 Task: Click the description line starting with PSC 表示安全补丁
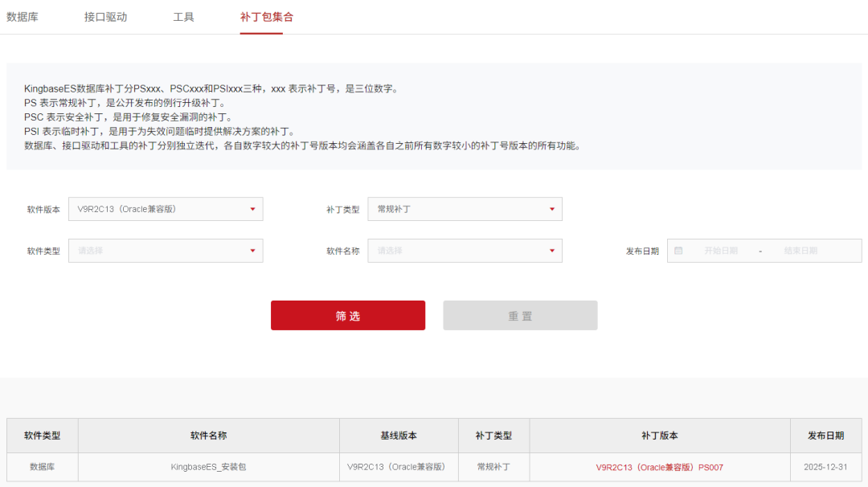[129, 117]
